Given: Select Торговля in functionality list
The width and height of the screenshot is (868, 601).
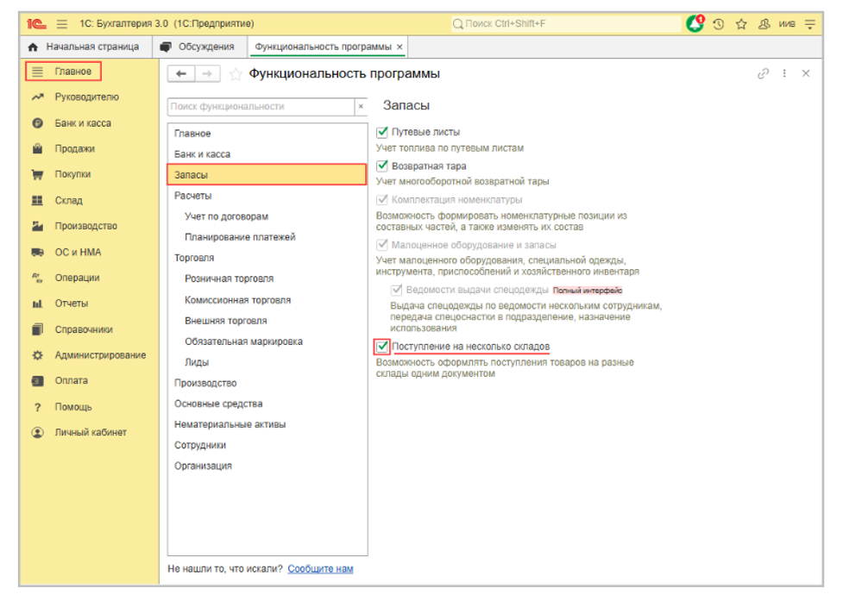Looking at the screenshot, I should [267, 258].
